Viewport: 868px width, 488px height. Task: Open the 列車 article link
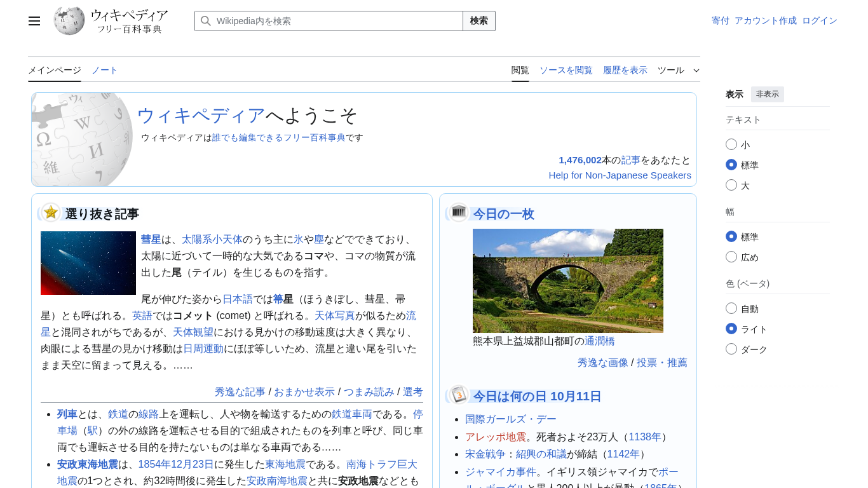pos(67,414)
